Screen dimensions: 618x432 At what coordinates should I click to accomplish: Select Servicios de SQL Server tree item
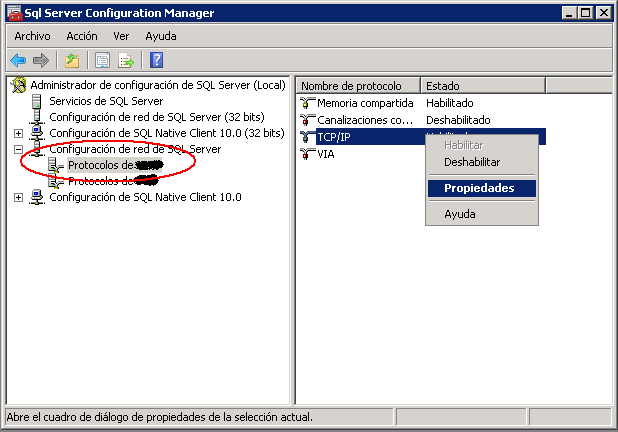pyautogui.click(x=106, y=101)
